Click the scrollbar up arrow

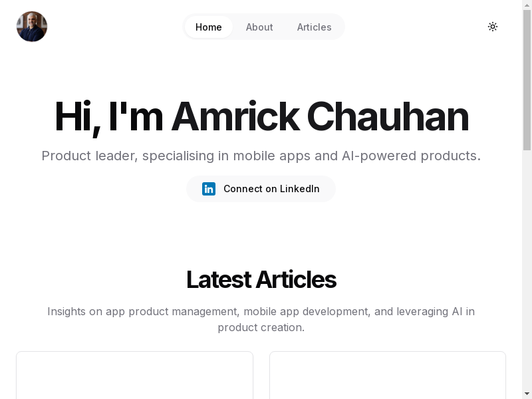(x=527, y=5)
